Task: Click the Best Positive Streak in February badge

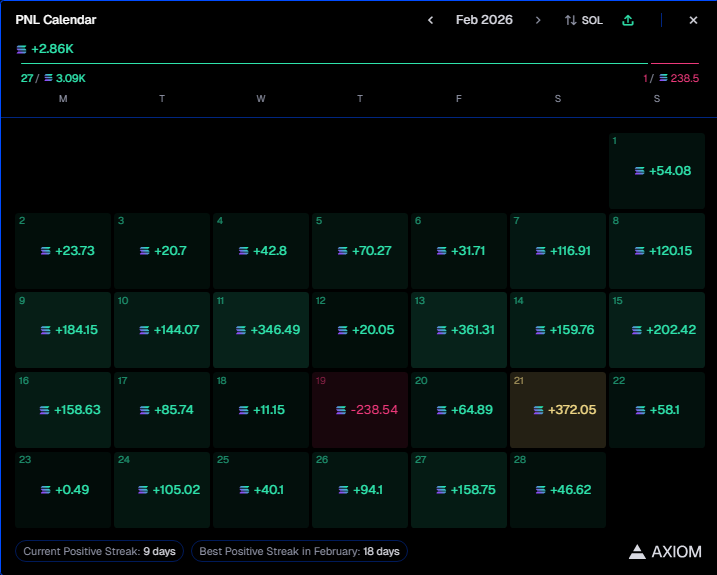Action: click(300, 551)
